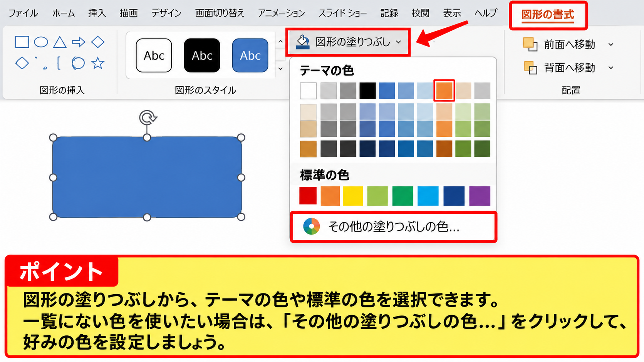The image size is (644, 362).
Task: Pick the dark blue standard color swatch
Action: pyautogui.click(x=454, y=196)
